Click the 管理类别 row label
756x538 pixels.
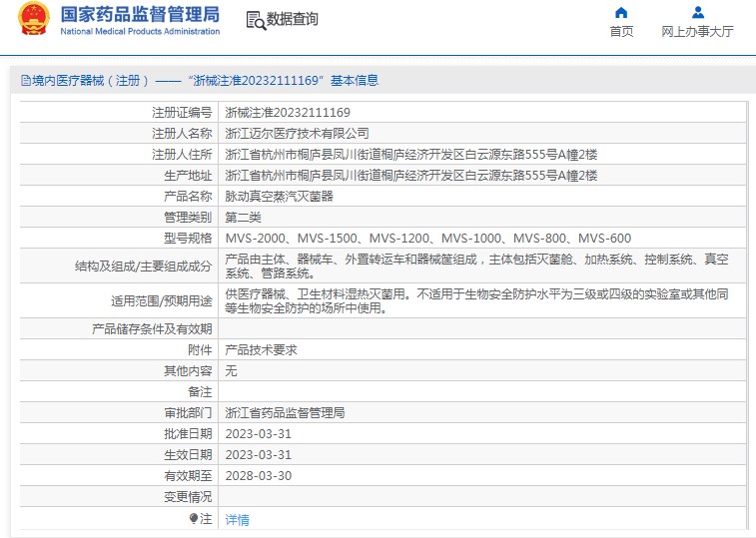point(188,218)
